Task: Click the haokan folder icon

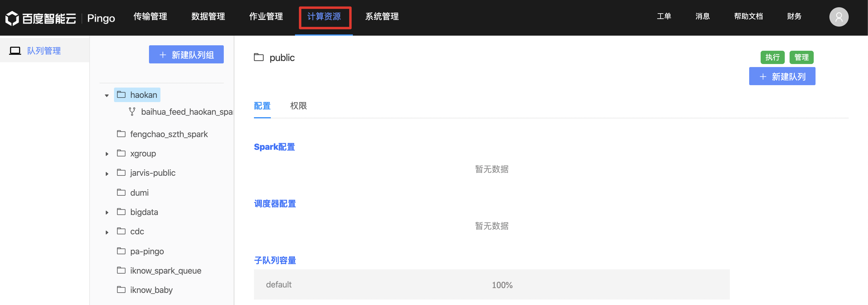Action: [121, 95]
